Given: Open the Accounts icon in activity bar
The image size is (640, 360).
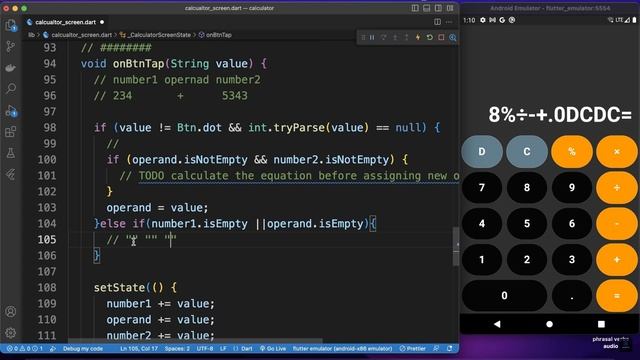Looking at the screenshot, I should point(11,312).
